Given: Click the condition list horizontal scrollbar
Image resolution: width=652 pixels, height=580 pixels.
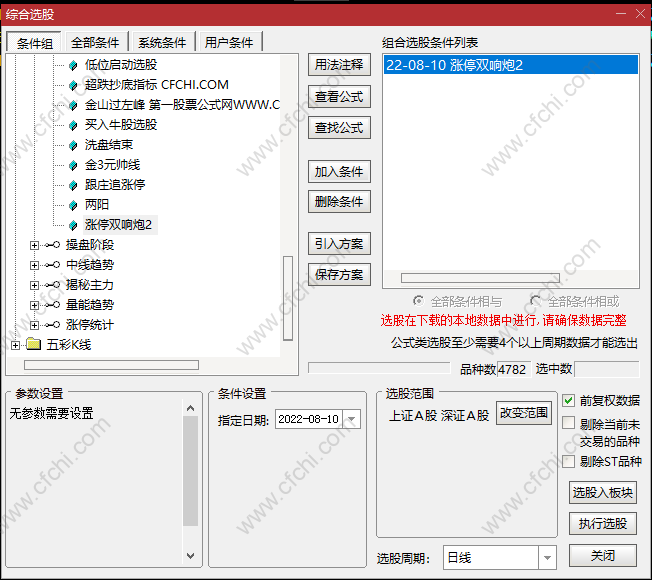Looking at the screenshot, I should 480,278.
